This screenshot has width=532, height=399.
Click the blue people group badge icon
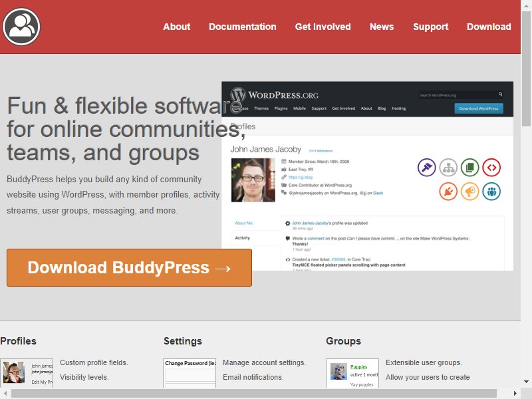click(x=491, y=192)
